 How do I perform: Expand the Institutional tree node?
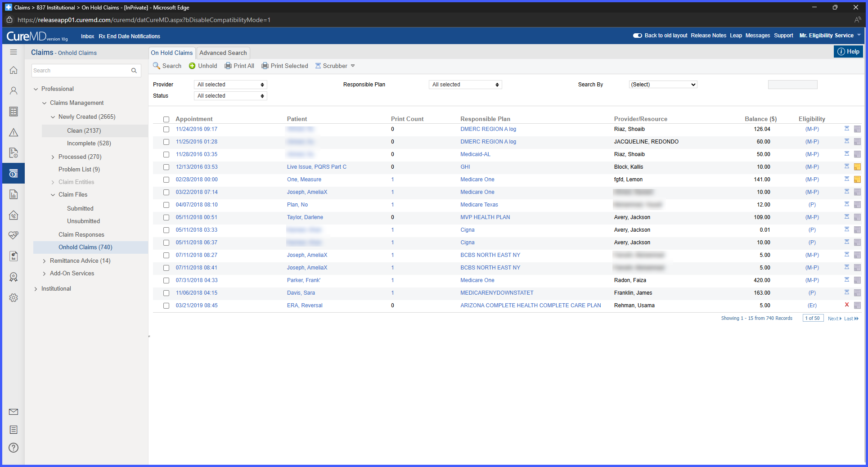tap(36, 289)
